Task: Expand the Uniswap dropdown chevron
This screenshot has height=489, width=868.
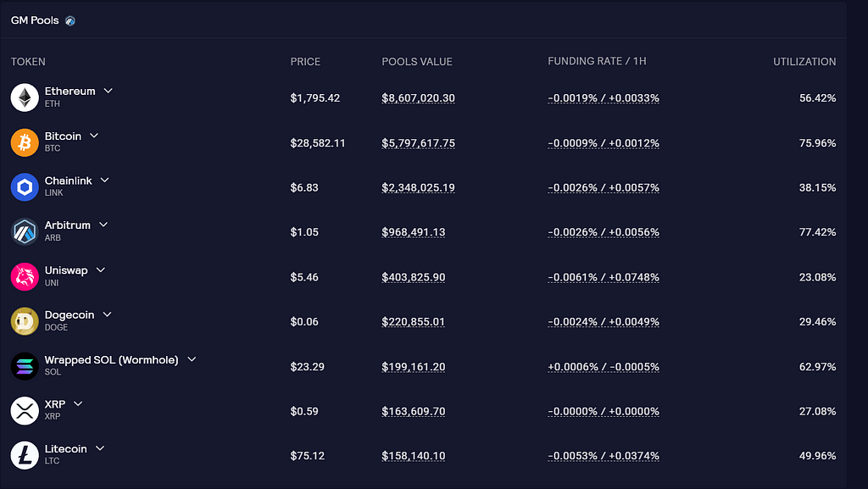Action: [101, 270]
